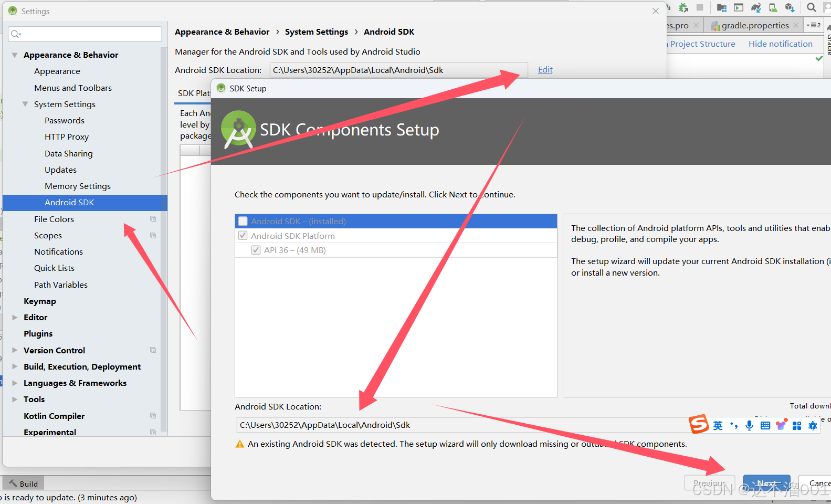Toggle the API 36 – (49 MB) checkbox
Viewport: 831px width, 504px height.
pyautogui.click(x=256, y=250)
